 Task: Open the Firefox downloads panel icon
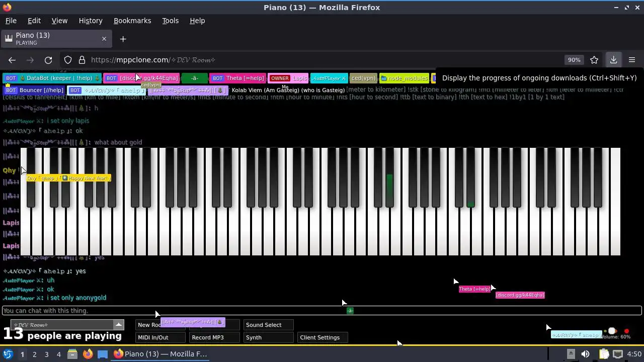(613, 60)
